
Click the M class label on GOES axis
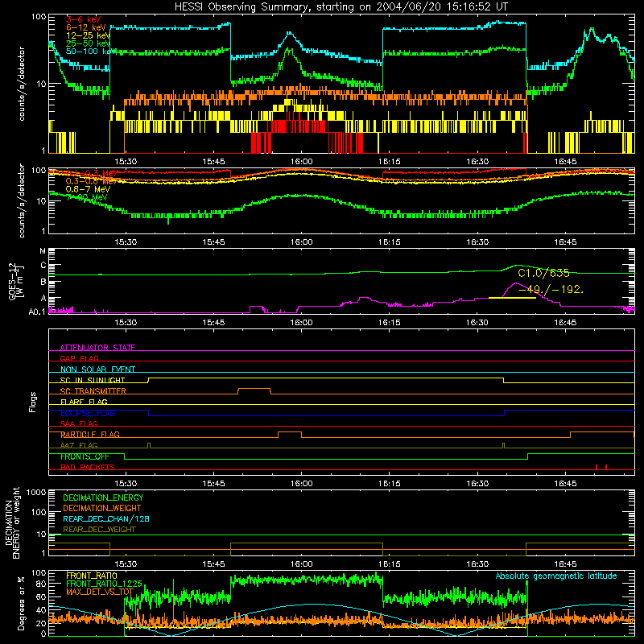click(x=43, y=251)
